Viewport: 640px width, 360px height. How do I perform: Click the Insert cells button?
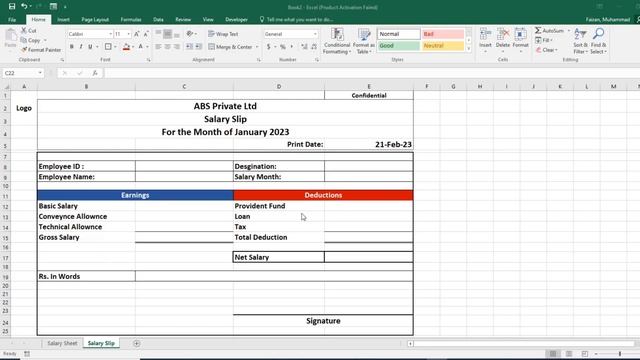(485, 40)
